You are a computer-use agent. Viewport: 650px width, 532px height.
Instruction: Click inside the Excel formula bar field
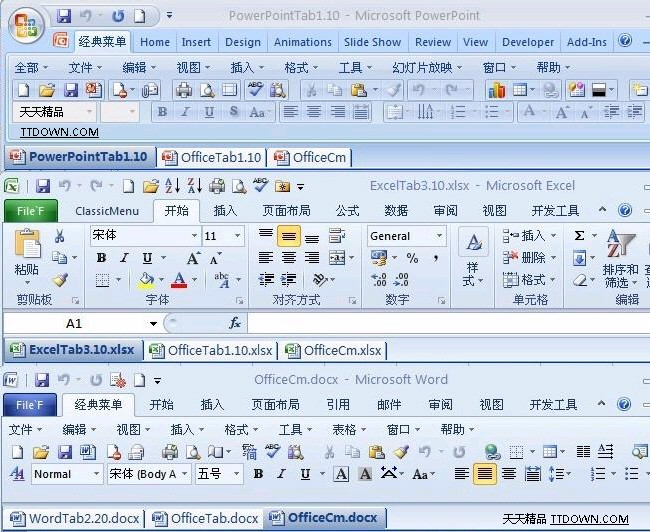[x=449, y=323]
